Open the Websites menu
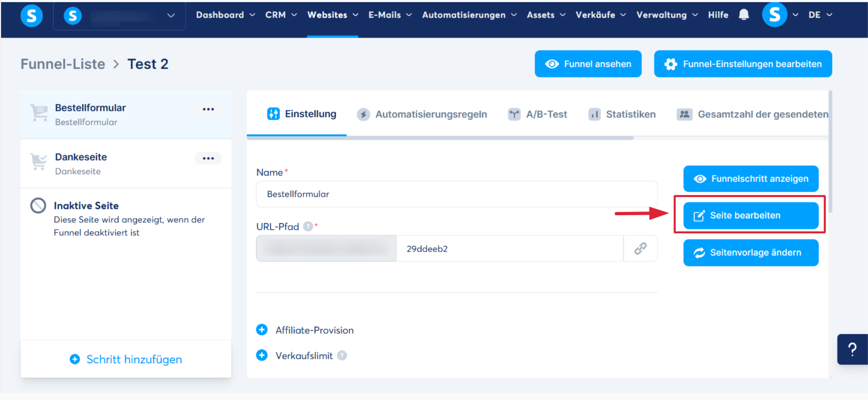 click(x=333, y=15)
